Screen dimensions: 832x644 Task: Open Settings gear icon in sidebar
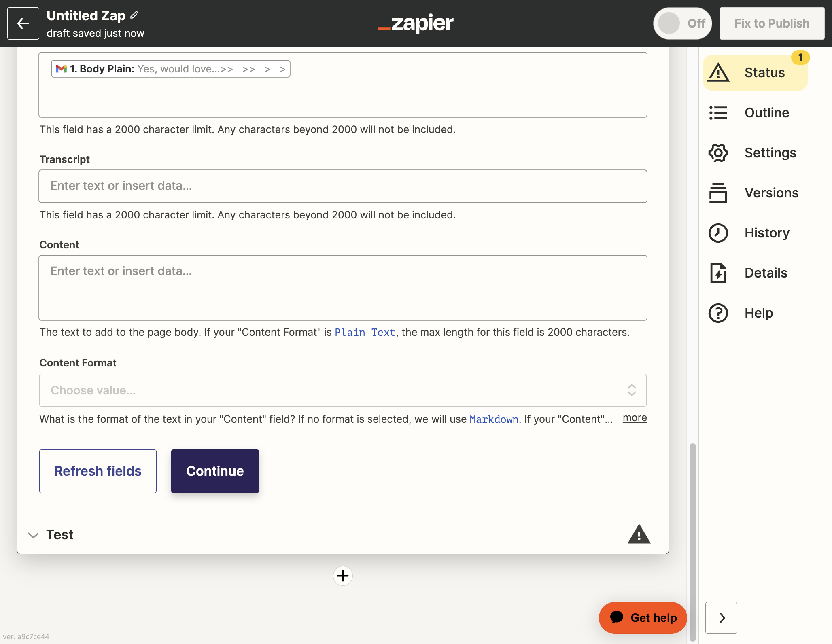coord(718,153)
